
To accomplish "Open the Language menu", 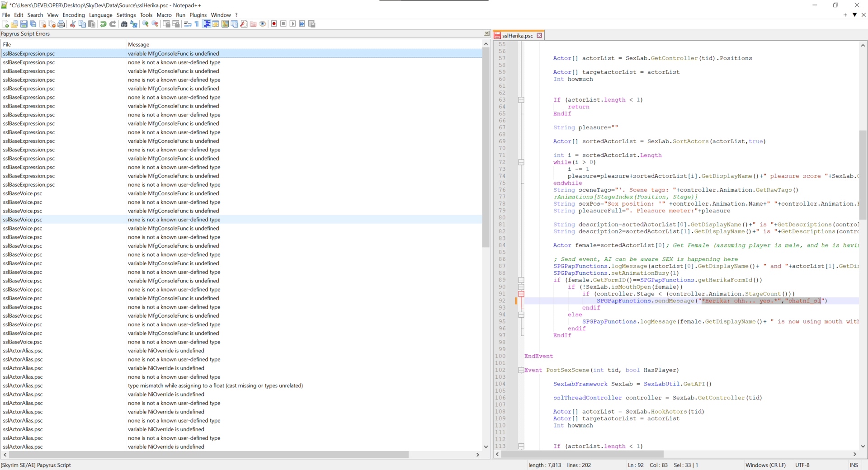I will (101, 15).
